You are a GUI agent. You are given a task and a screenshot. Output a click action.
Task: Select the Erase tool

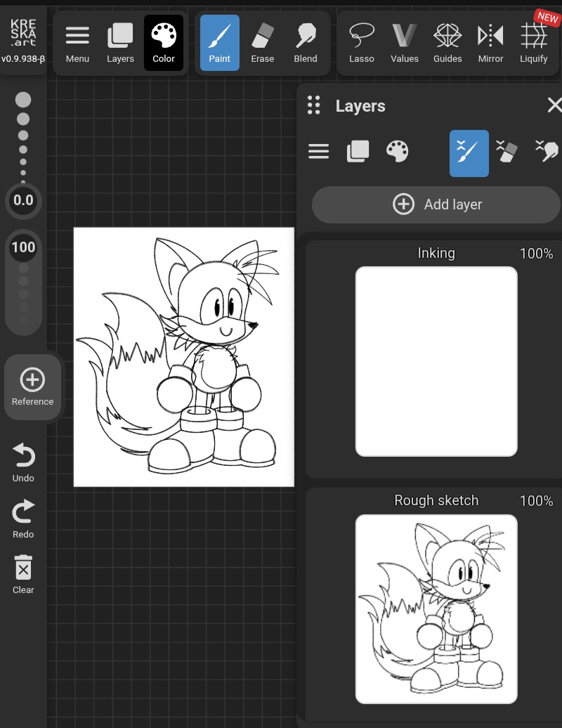coord(263,43)
